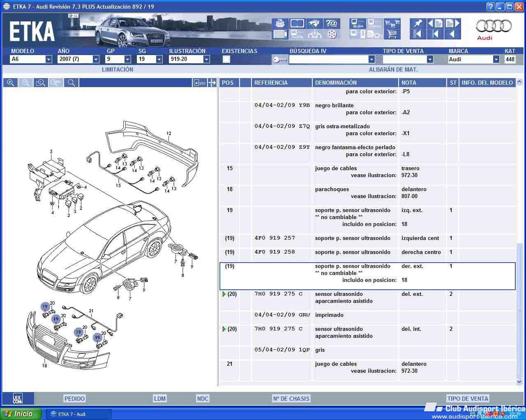Click the key icon next to Búsqueda IV
526x420 pixels.
coord(280,60)
